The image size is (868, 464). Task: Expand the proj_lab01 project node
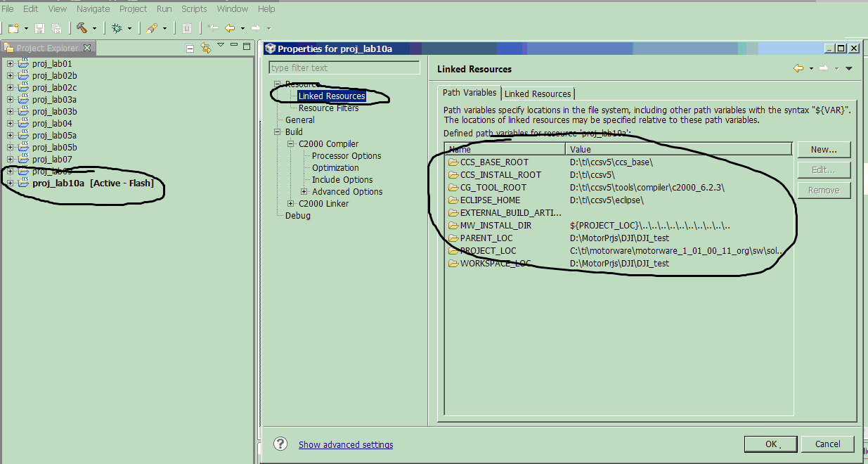pos(11,63)
